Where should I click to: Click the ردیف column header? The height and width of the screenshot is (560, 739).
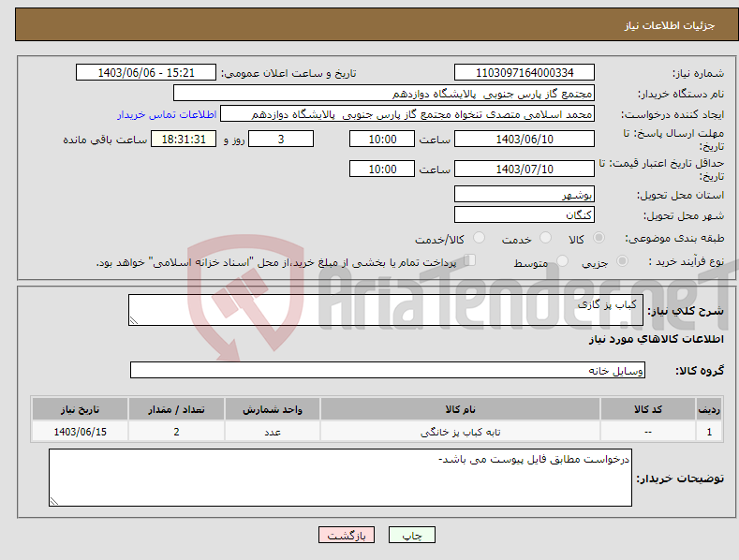[x=709, y=409]
